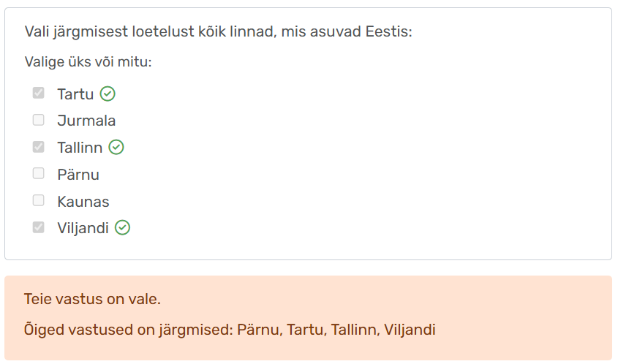
Task: Click the green checkmark icon beside Tallinn
Action: click(x=116, y=147)
